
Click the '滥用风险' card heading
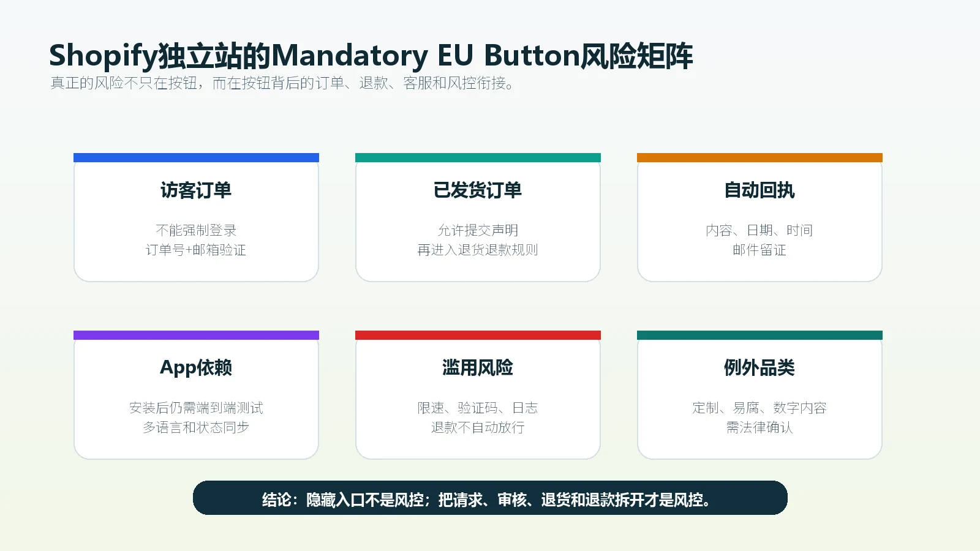click(x=478, y=368)
